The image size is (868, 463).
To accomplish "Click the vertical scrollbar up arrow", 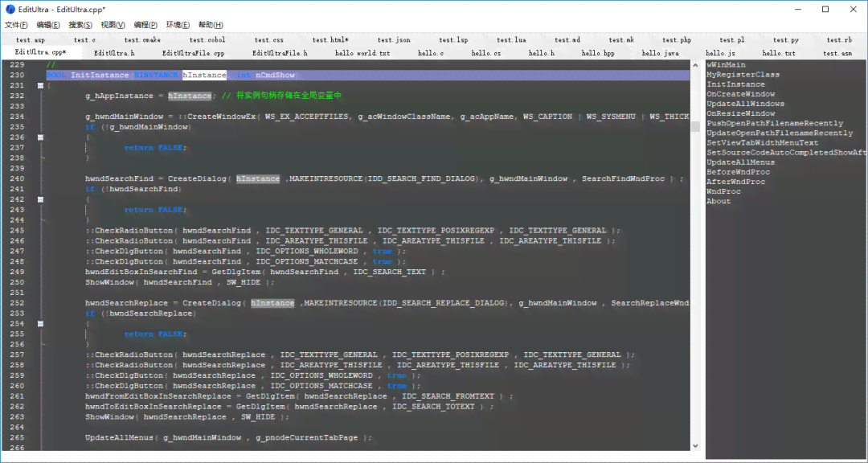I will [x=696, y=65].
